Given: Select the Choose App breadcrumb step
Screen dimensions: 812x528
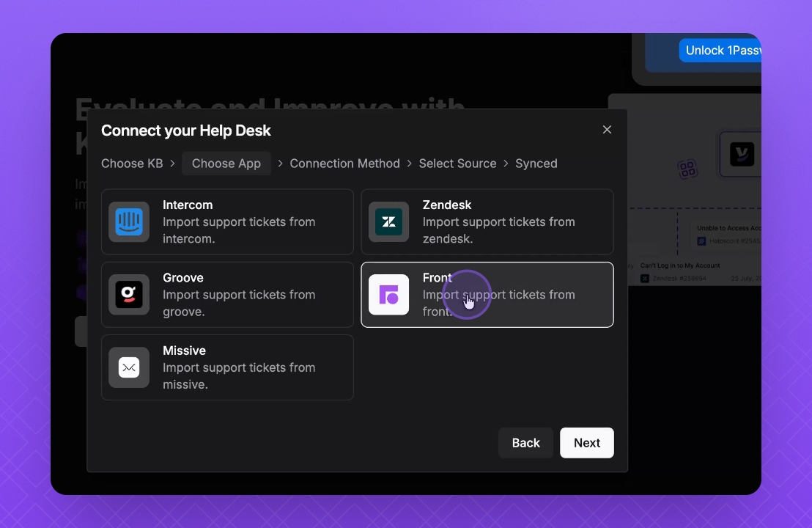Looking at the screenshot, I should 226,164.
